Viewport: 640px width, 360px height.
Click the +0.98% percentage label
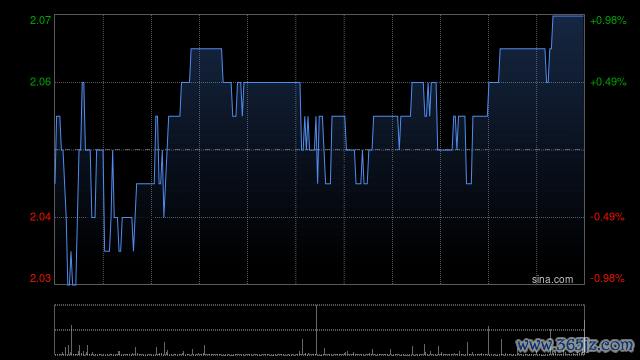pos(608,20)
